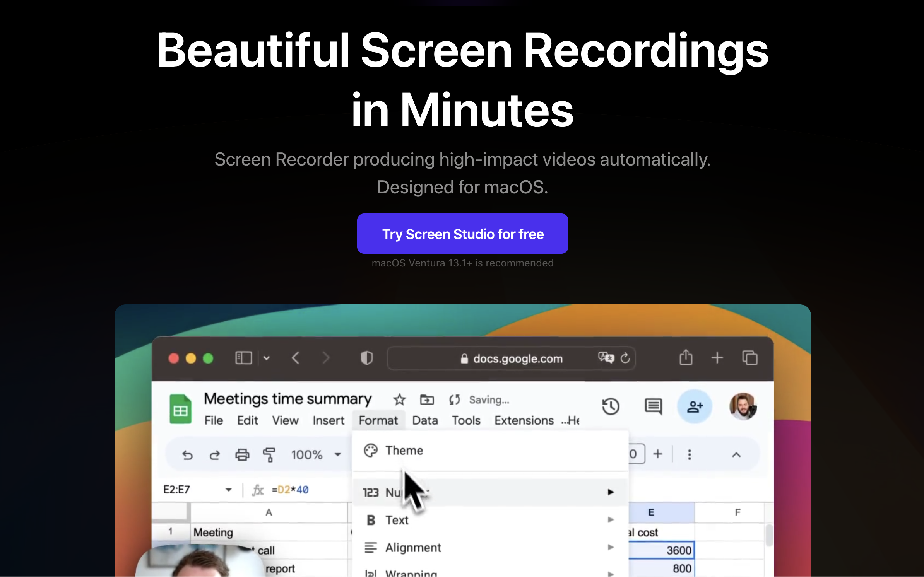The height and width of the screenshot is (577, 924).
Task: Open the E2:E7 name box dropdown
Action: point(229,489)
